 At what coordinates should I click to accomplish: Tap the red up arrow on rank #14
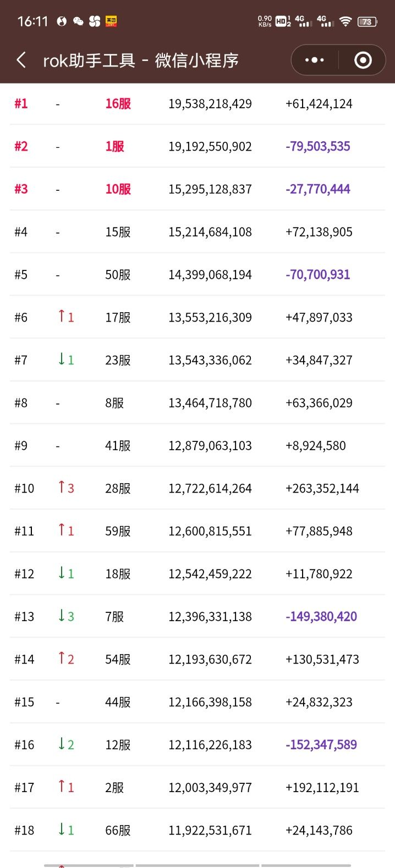[62, 659]
